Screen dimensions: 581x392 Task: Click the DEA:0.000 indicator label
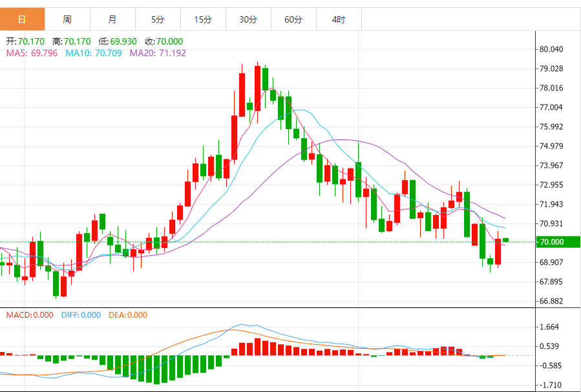tap(128, 315)
